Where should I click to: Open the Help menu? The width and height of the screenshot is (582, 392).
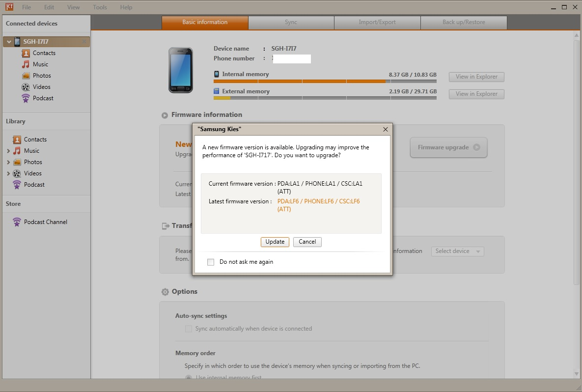coord(126,7)
